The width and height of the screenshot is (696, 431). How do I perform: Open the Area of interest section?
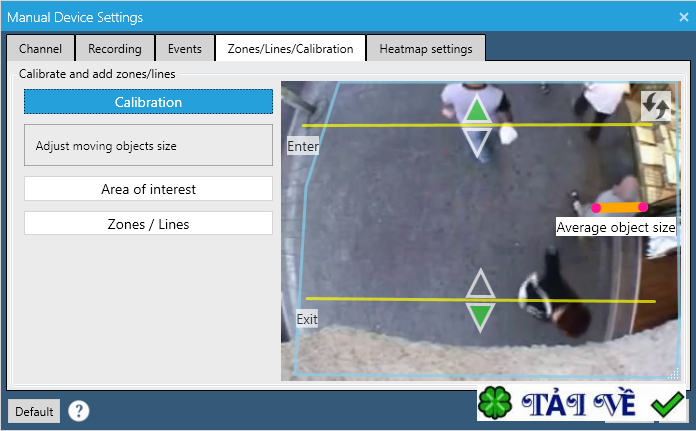tap(148, 189)
